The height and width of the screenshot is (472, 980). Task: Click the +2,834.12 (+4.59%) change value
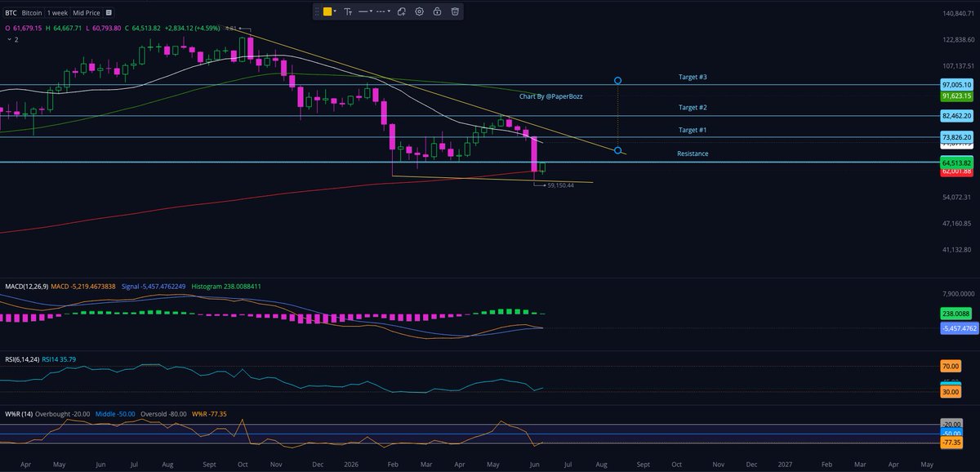[194, 29]
